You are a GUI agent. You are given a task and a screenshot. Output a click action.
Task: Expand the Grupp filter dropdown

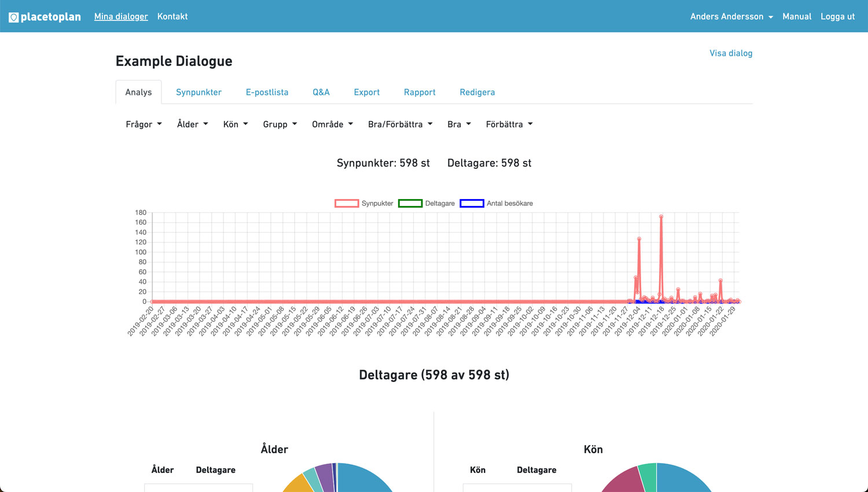point(279,124)
